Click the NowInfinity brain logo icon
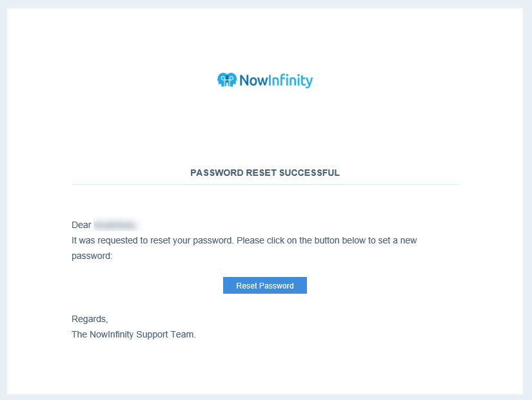The width and height of the screenshot is (532, 400). (x=227, y=80)
